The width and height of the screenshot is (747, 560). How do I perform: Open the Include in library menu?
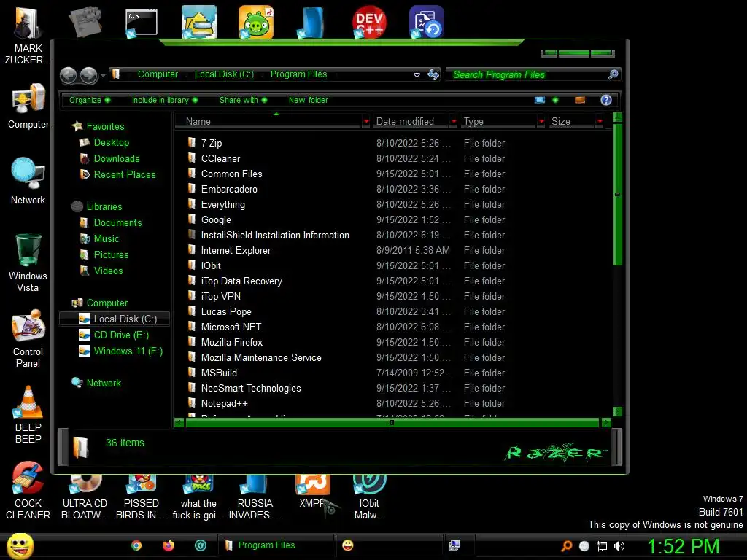(x=164, y=100)
